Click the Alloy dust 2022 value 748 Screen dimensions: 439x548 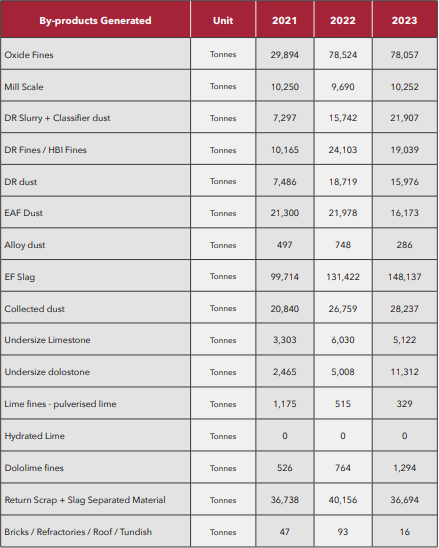click(x=343, y=245)
